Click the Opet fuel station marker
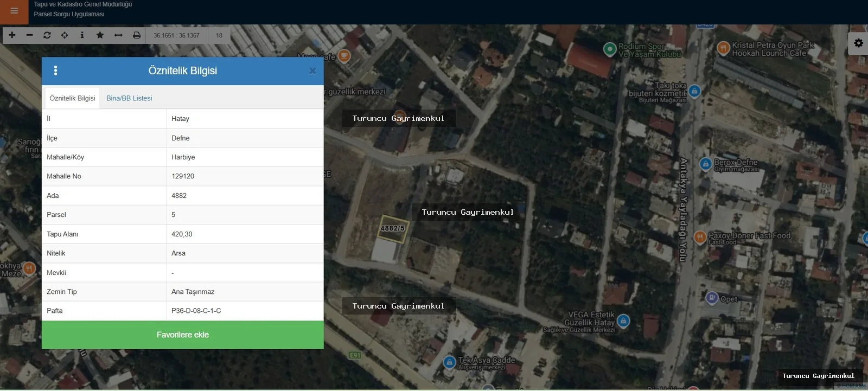868x391 pixels. click(x=712, y=297)
